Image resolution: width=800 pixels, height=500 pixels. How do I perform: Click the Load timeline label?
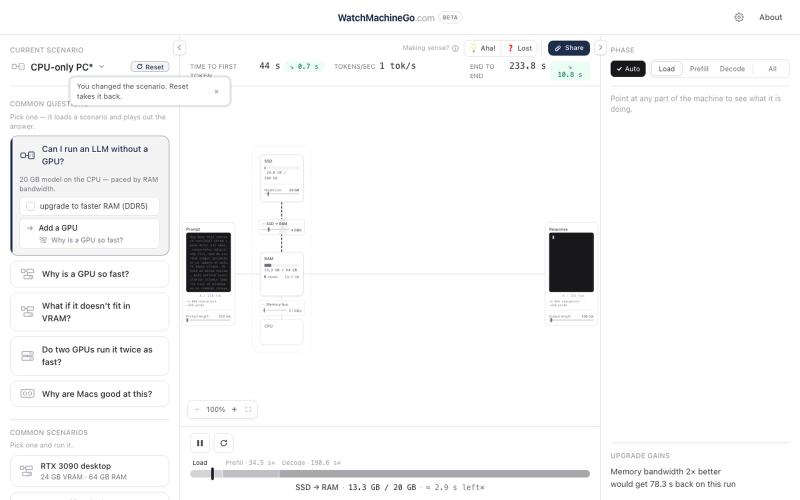point(199,463)
